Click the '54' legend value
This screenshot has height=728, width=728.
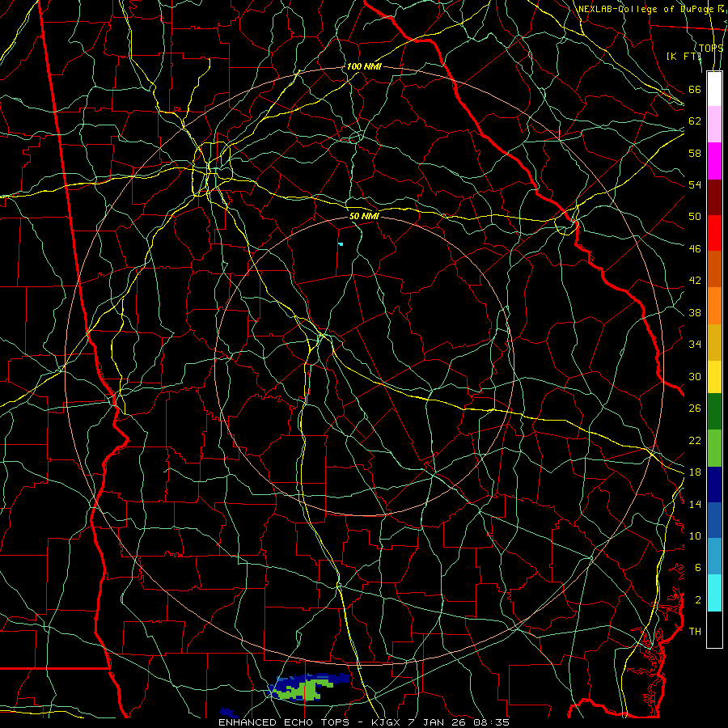695,184
